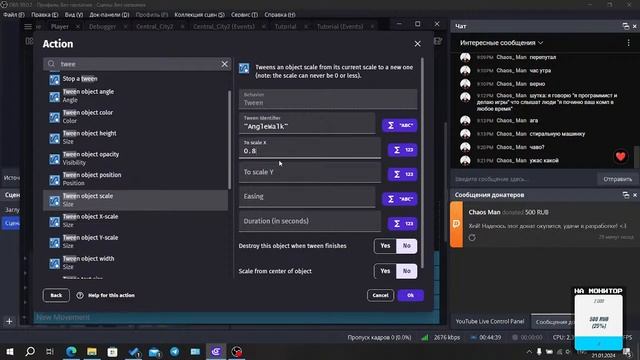Viewport: 640px width, 360px height.
Task: Cancel the Action dialog
Action: [x=380, y=295]
